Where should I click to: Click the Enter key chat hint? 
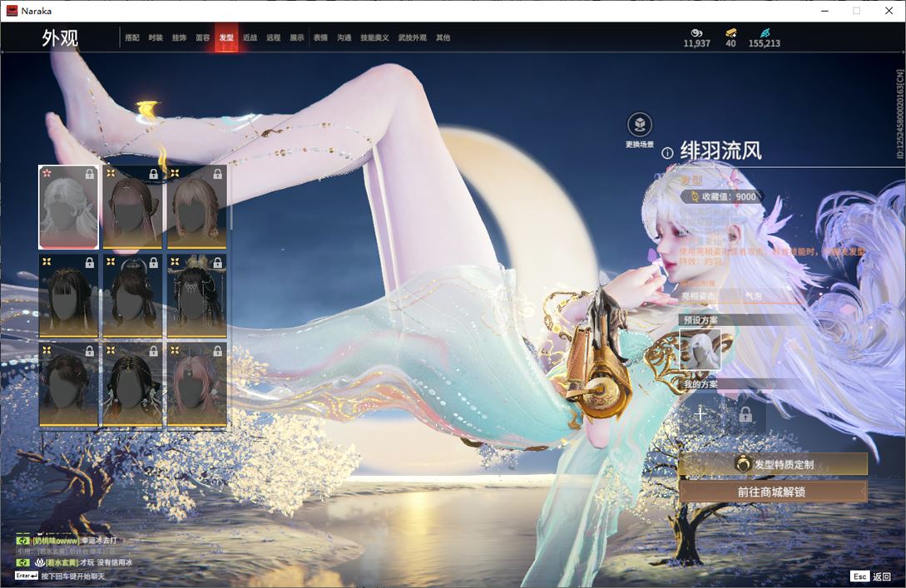pyautogui.click(x=27, y=576)
